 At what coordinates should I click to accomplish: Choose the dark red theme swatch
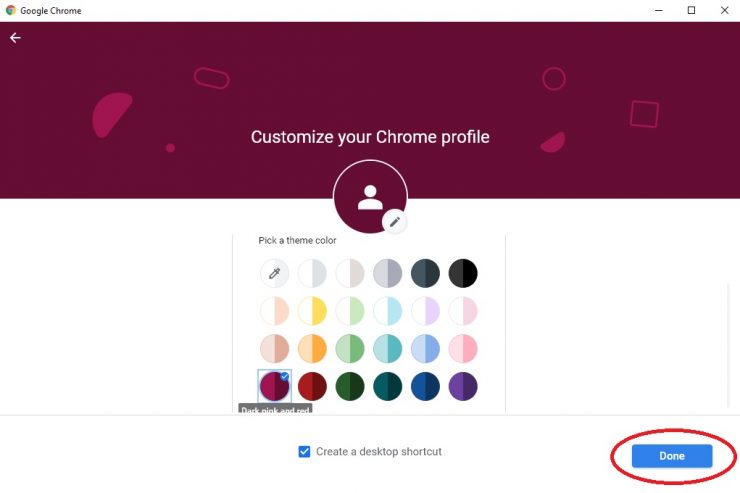[x=312, y=386]
